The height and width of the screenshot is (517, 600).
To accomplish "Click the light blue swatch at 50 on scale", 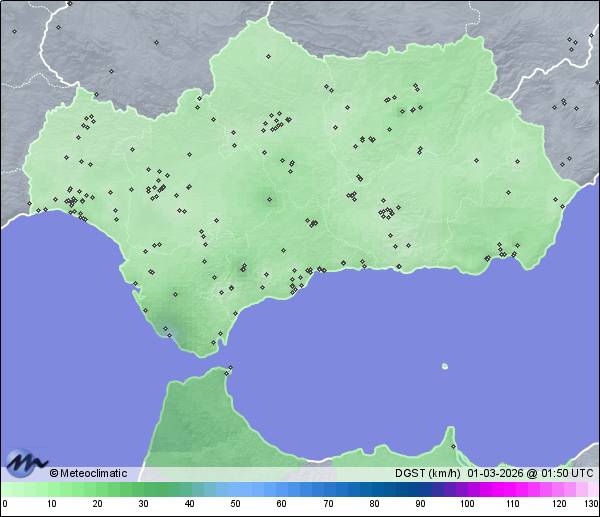I will pyautogui.click(x=235, y=489).
